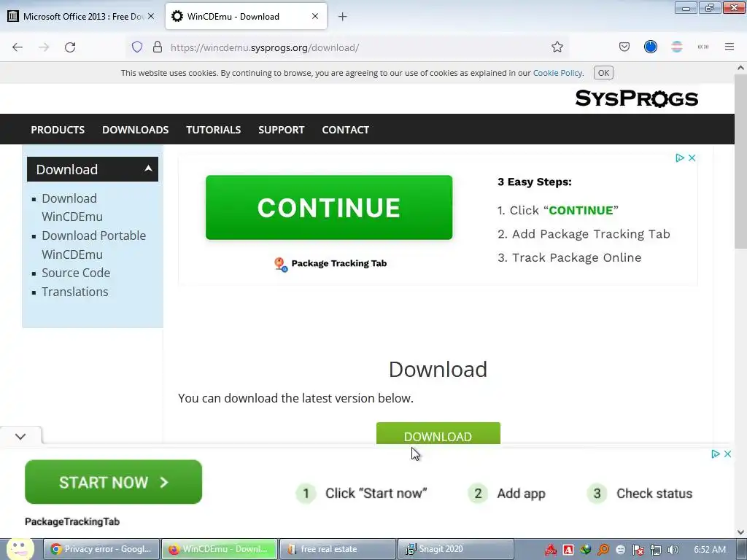The width and height of the screenshot is (747, 560).
Task: Click the system clock showing 6:52 AM
Action: [x=710, y=549]
